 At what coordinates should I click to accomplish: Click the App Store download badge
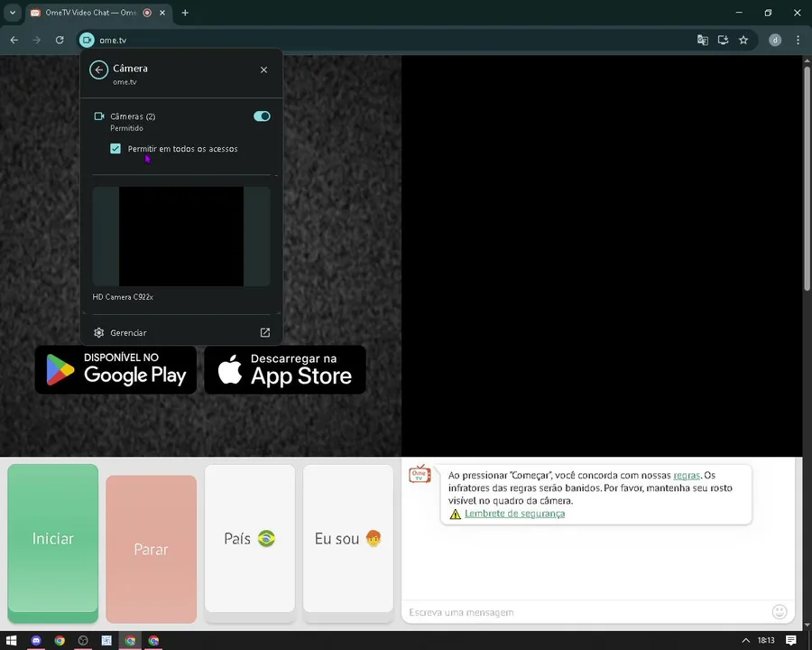tap(285, 370)
